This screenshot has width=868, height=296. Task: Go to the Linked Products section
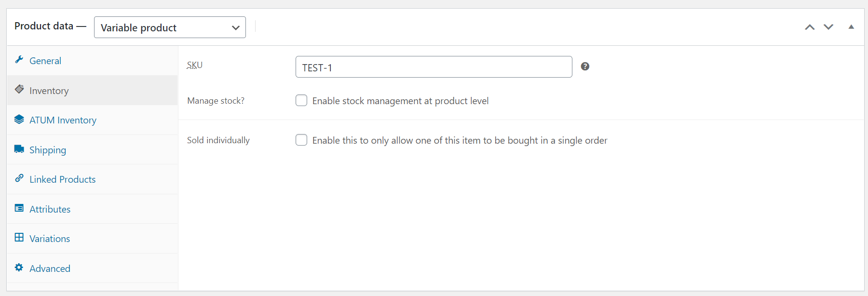[x=62, y=179]
